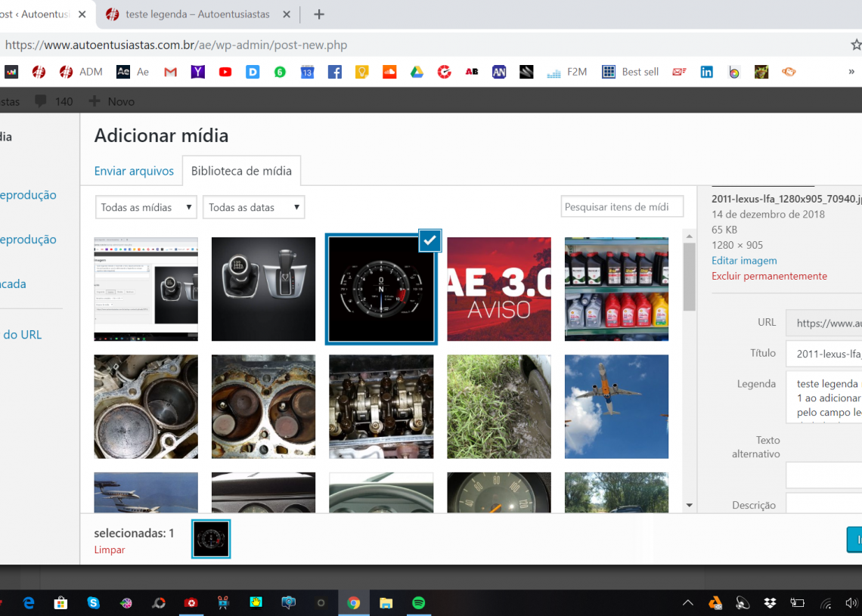Open the LinkedIn bookmark icon

[706, 72]
